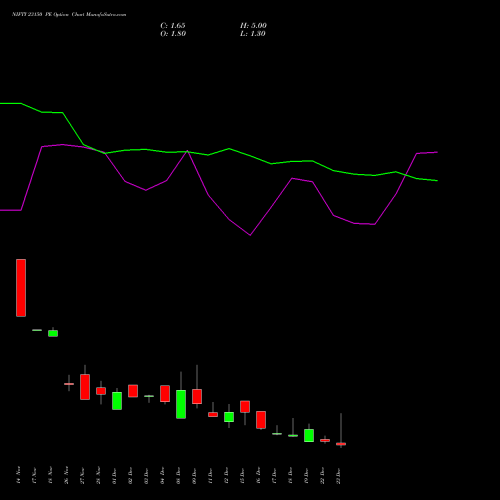500x500 pixels.
Task: Click the 18 Nov date label
Action: pyautogui.click(x=50, y=475)
